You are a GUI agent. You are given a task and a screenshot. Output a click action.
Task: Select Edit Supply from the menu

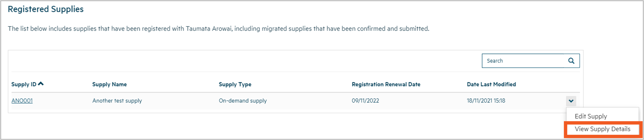click(591, 116)
